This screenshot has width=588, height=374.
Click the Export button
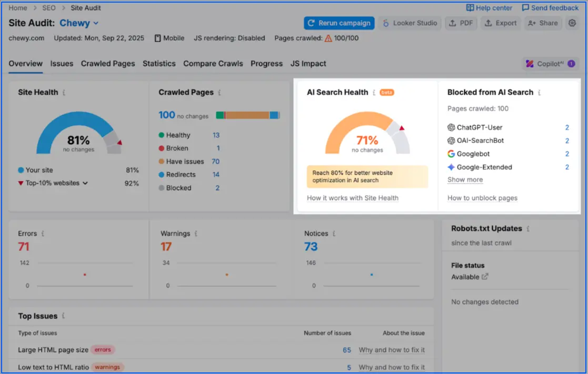(501, 23)
